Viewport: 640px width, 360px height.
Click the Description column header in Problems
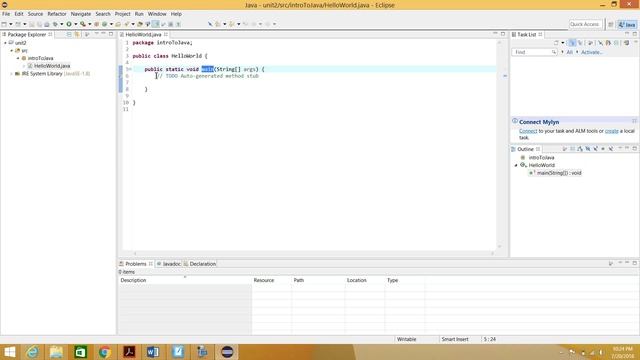tap(185, 280)
